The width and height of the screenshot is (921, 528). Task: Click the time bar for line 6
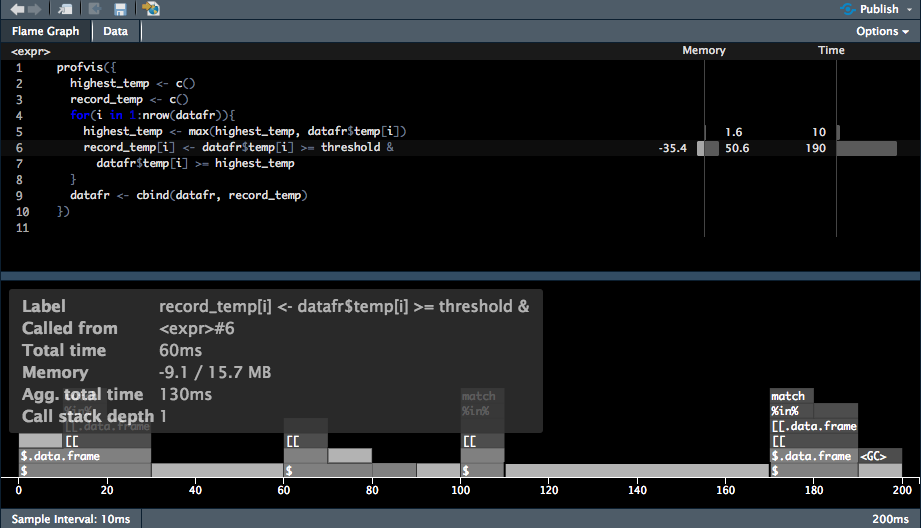click(866, 148)
